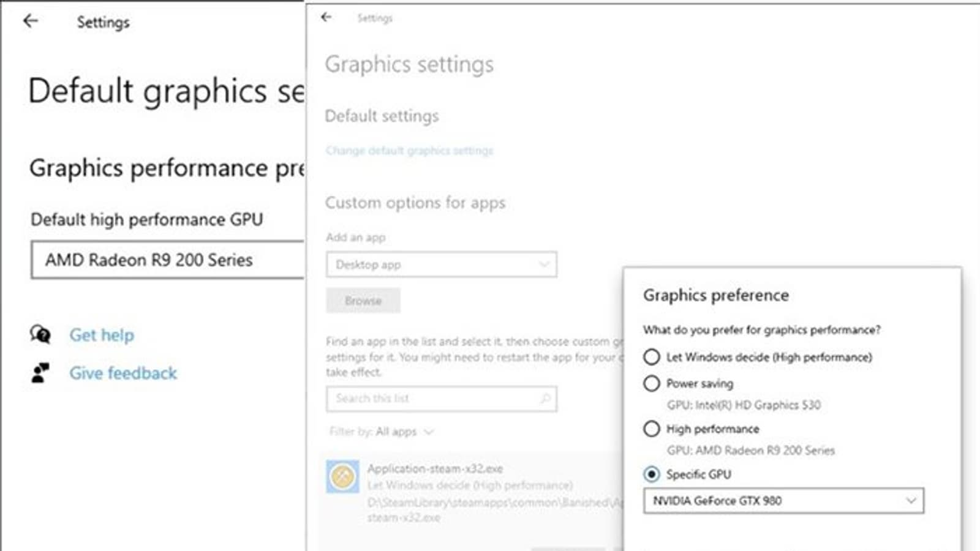Click the Search this list field

coord(435,399)
